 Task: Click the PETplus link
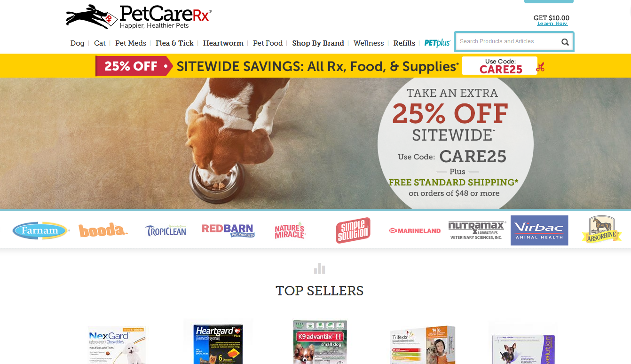[x=437, y=43]
